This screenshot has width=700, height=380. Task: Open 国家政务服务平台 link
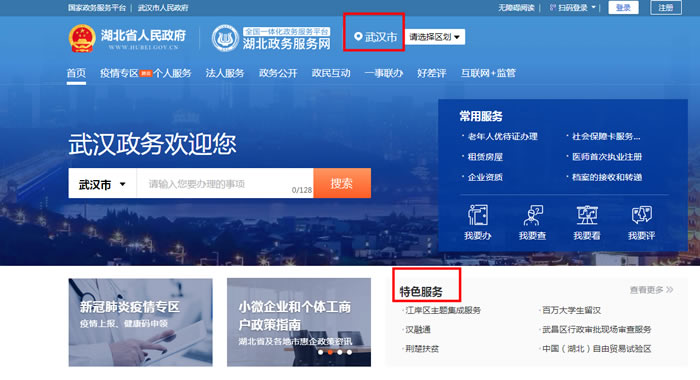pos(97,8)
